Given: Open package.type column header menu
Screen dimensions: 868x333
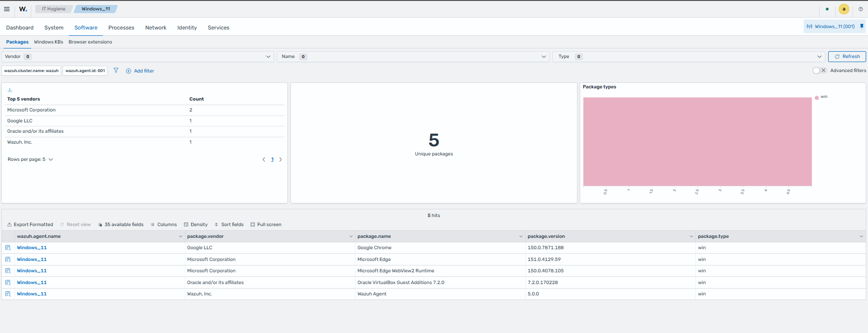Looking at the screenshot, I should pos(861,236).
